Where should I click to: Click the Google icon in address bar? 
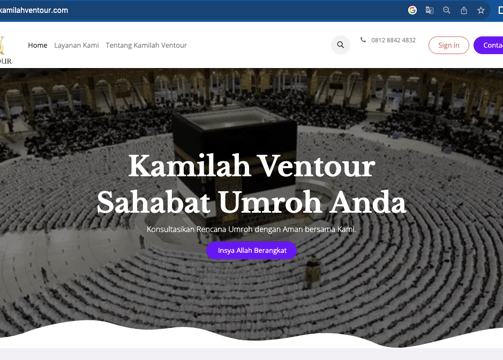coord(412,10)
